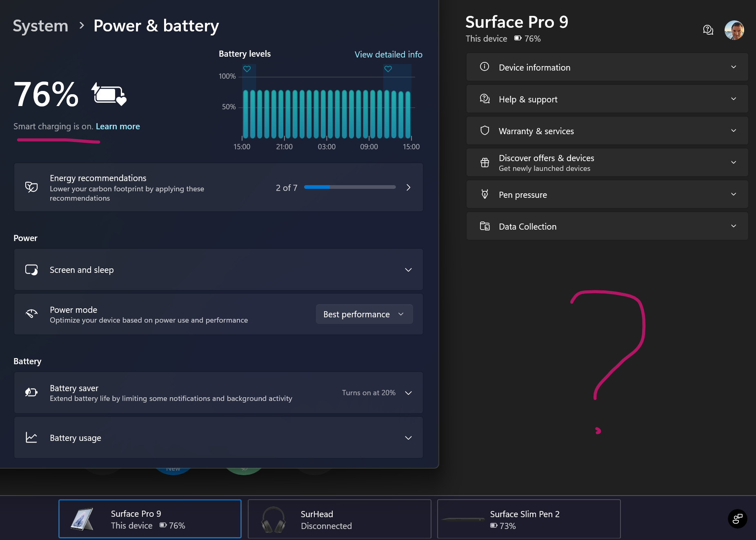756x540 pixels.
Task: Click View detailed info above the battery chart
Action: pyautogui.click(x=388, y=54)
